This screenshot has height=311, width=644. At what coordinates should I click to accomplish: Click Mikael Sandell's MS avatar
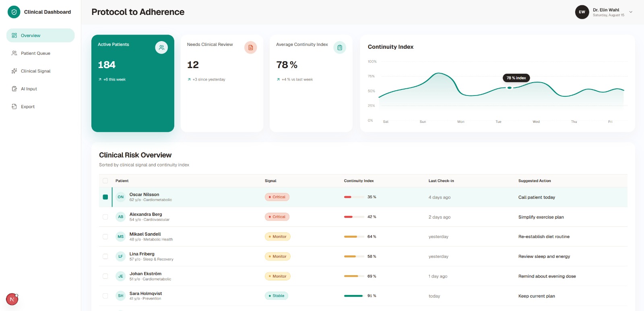pyautogui.click(x=121, y=236)
